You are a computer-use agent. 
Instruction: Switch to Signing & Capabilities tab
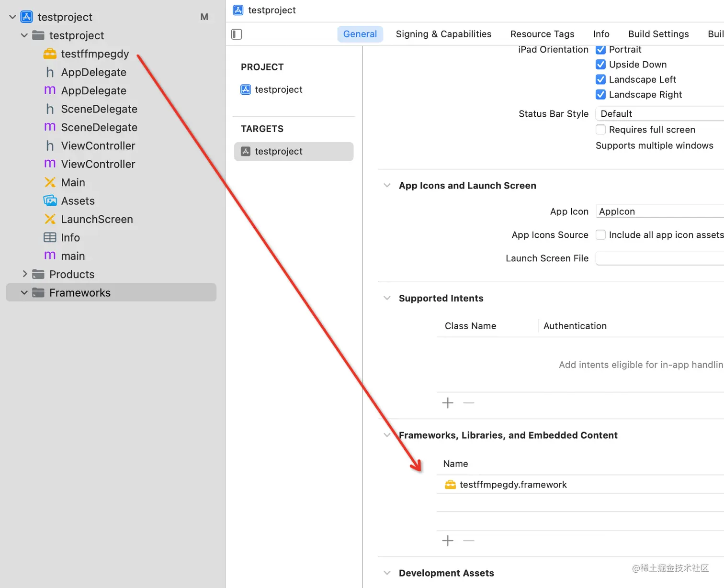443,34
